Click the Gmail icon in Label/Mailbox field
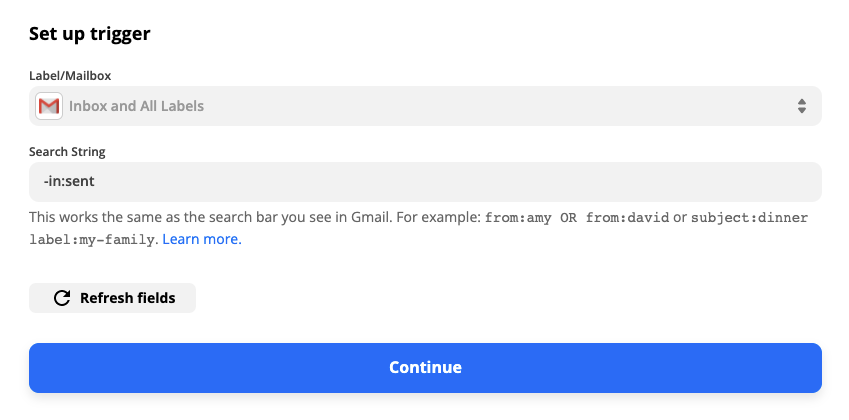 click(x=48, y=106)
